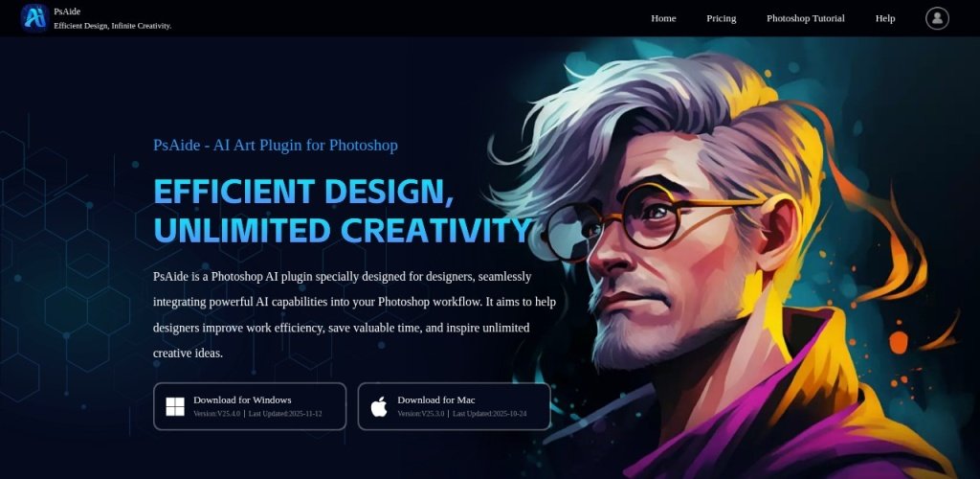Image resolution: width=980 pixels, height=479 pixels.
Task: Click the PsAide description paragraph
Action: coord(354,314)
